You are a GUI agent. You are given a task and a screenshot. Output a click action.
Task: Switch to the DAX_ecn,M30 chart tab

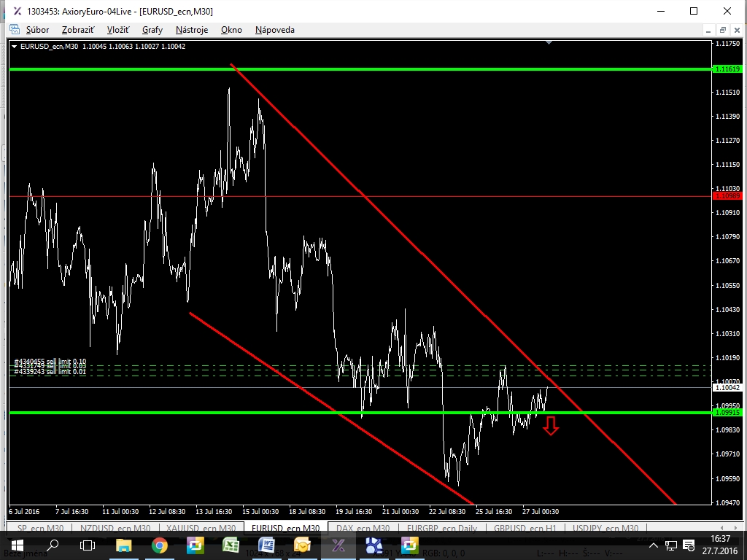[x=363, y=528]
